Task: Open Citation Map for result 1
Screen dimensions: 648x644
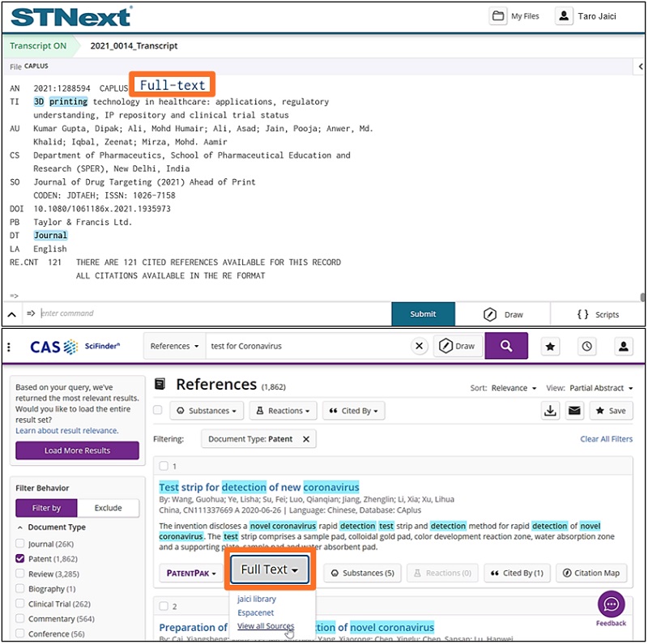Action: point(591,573)
